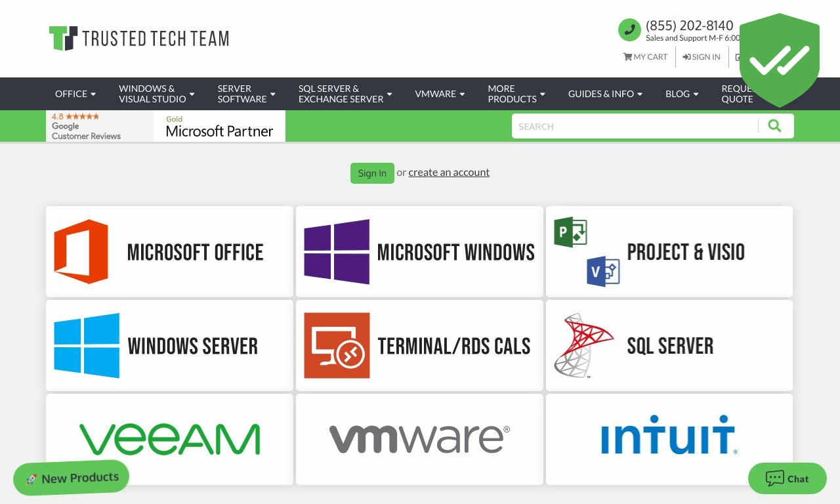Open SQL Server & Exchange Server dropdown
Viewport: 840px width, 504px height.
345,94
